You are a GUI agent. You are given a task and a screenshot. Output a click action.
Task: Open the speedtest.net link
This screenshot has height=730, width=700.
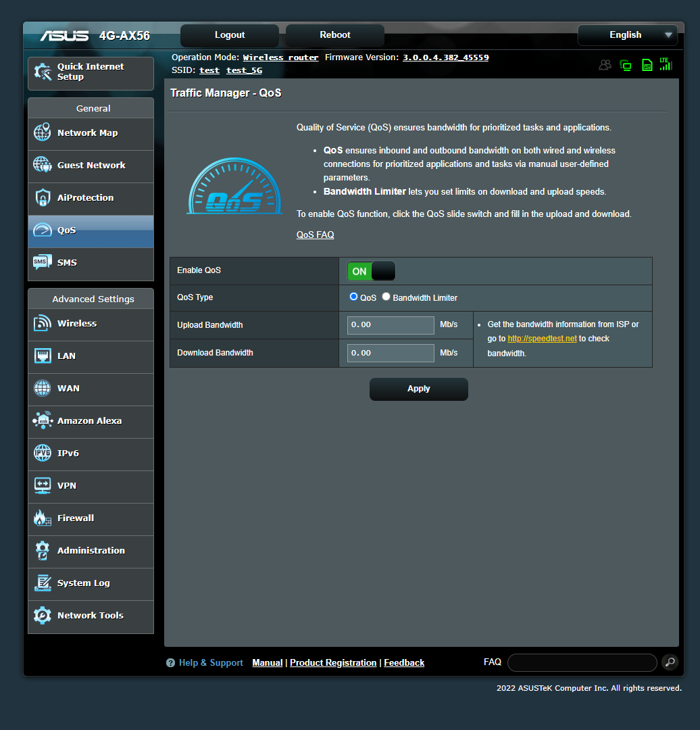coord(542,339)
